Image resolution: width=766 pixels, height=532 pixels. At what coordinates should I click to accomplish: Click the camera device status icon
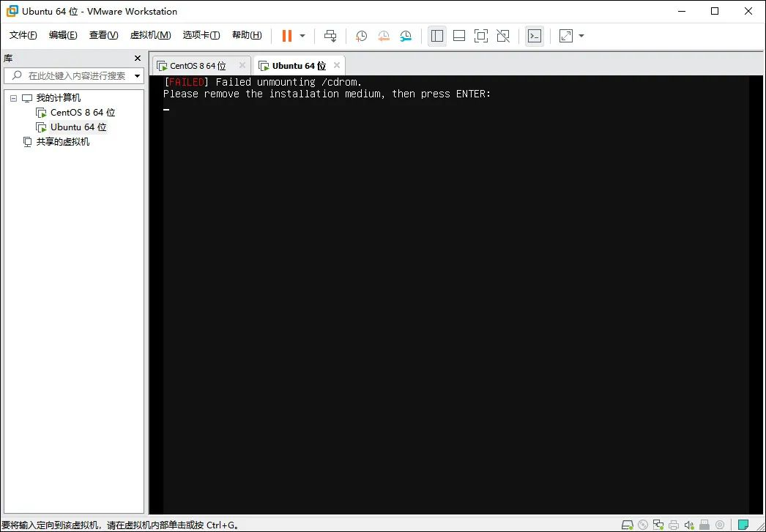click(720, 525)
